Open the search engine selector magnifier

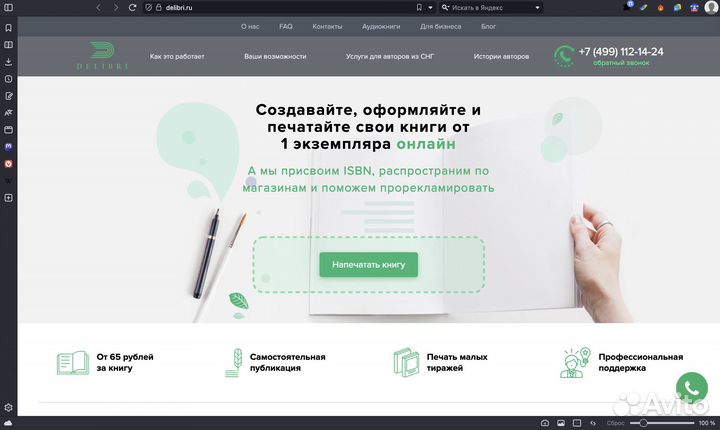(x=445, y=7)
